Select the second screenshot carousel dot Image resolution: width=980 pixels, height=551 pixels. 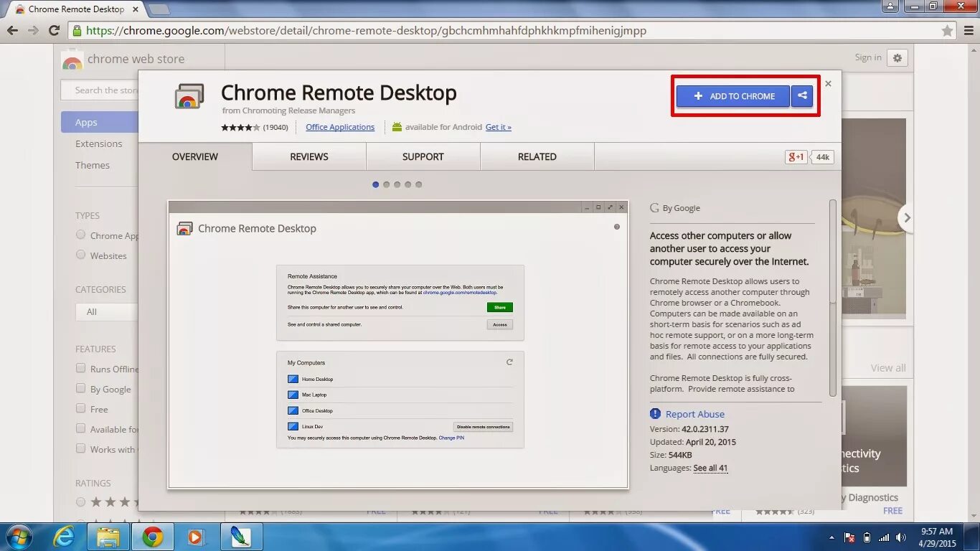[386, 184]
